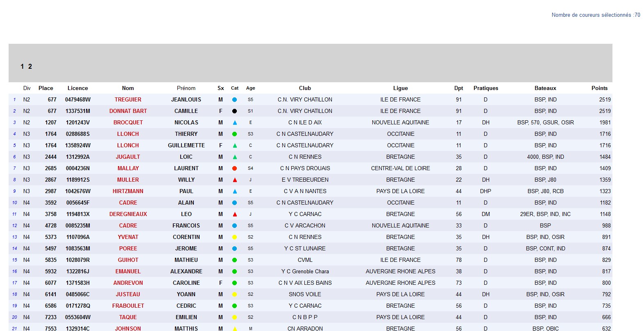
Task: Click blue circle icon for CADRE FRANCOIS
Action: [x=234, y=225]
